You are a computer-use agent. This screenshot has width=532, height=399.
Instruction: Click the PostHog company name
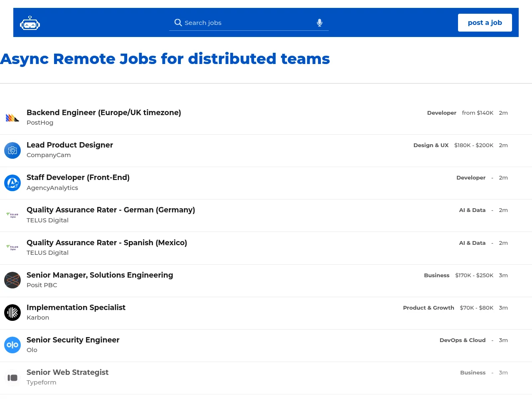pos(40,123)
